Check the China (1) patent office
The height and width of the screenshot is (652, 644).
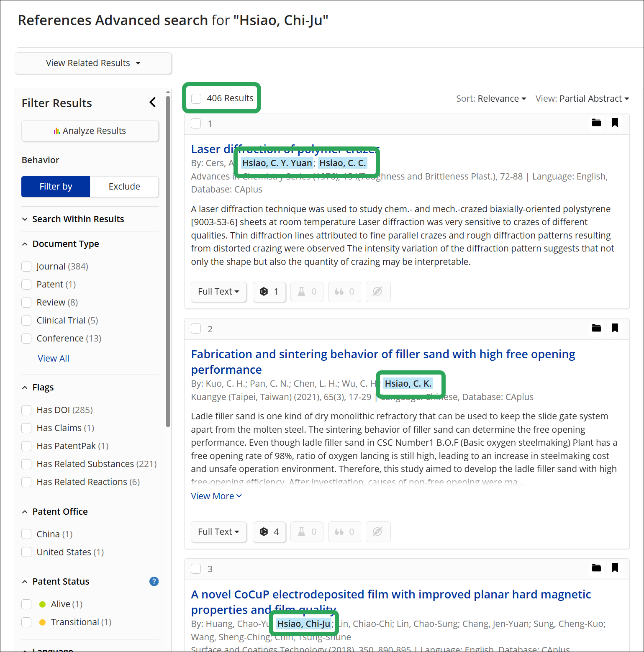(x=26, y=534)
